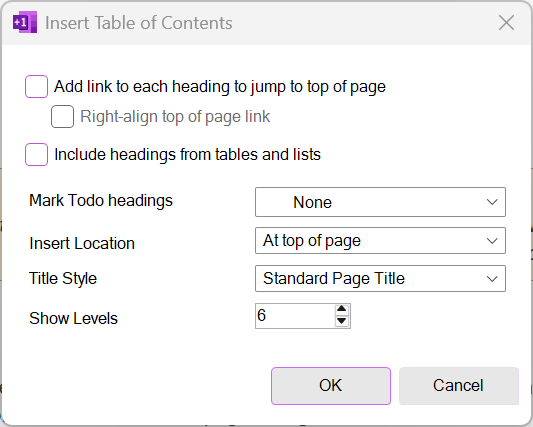
Task: Click the 'Include headings from tables and lists' text
Action: 187,154
